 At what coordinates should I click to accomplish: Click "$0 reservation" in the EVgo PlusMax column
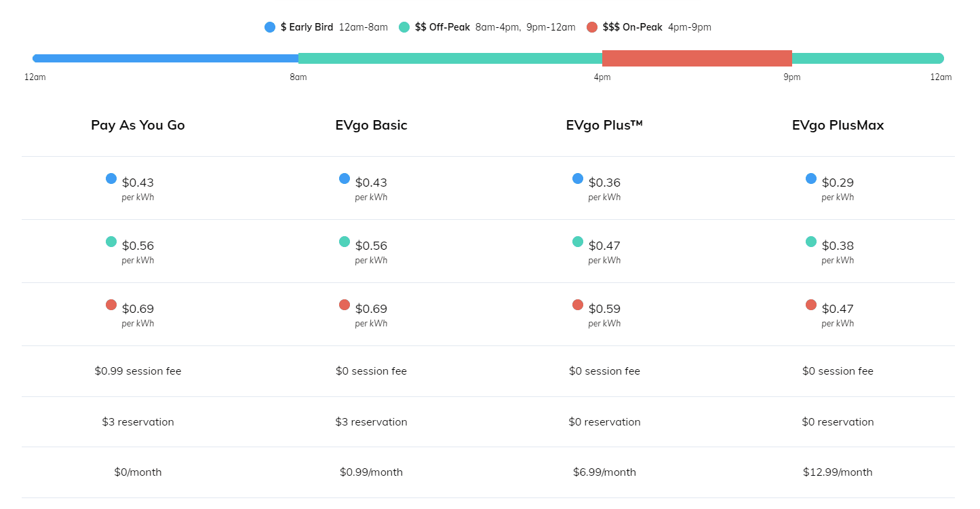[838, 422]
